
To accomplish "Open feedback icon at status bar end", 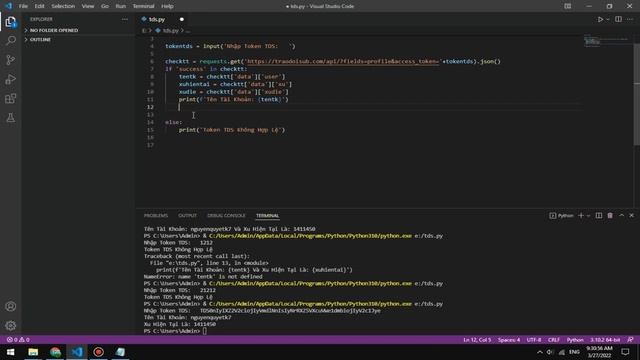I will pos(630,340).
